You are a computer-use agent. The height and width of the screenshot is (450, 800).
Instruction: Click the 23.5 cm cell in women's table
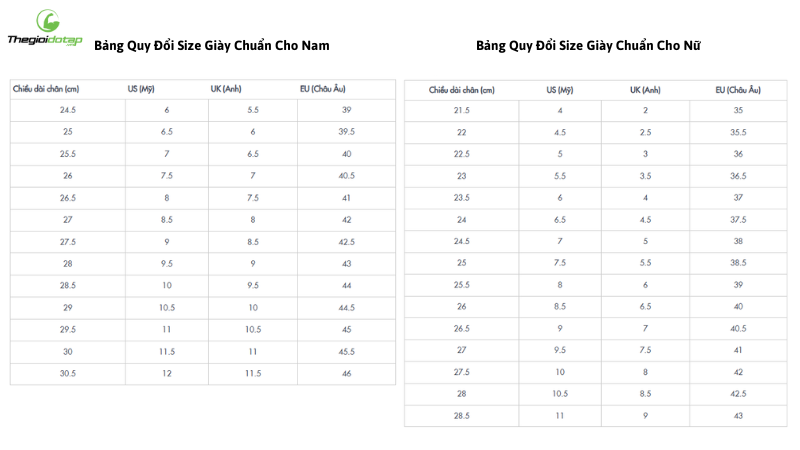pos(462,198)
